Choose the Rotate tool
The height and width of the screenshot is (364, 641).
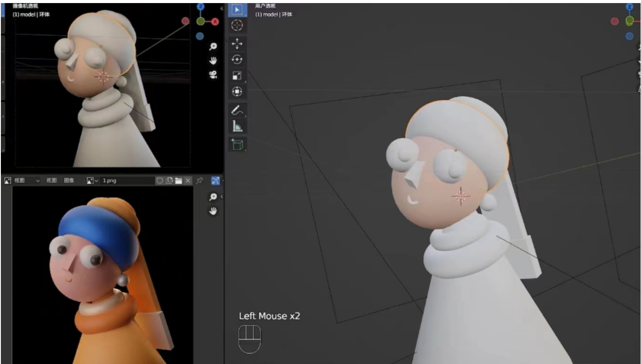coord(237,59)
